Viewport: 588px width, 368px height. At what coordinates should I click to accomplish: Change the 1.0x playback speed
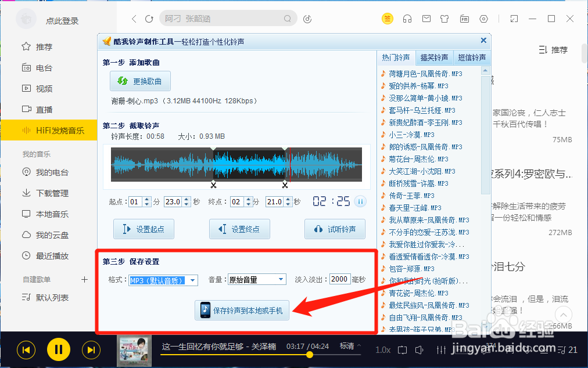(x=383, y=350)
